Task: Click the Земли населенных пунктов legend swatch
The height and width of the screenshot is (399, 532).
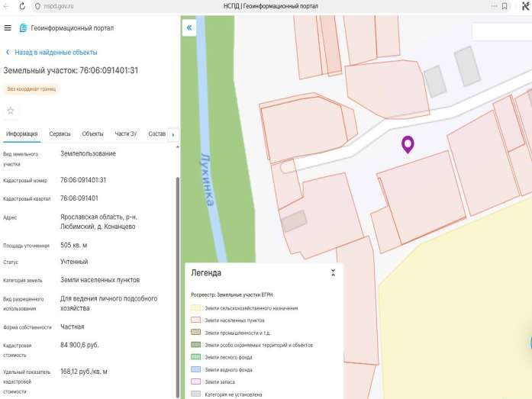Action: tap(195, 320)
